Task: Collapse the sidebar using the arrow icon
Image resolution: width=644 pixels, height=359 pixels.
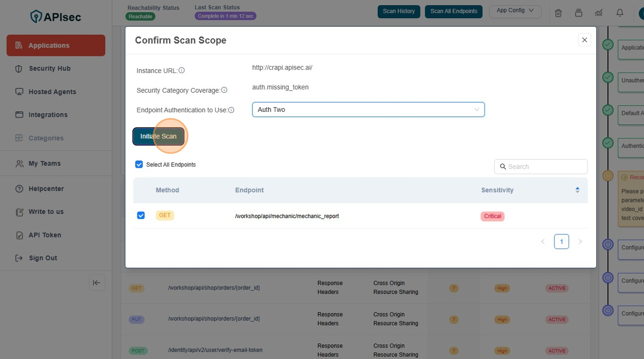Action: 97,282
